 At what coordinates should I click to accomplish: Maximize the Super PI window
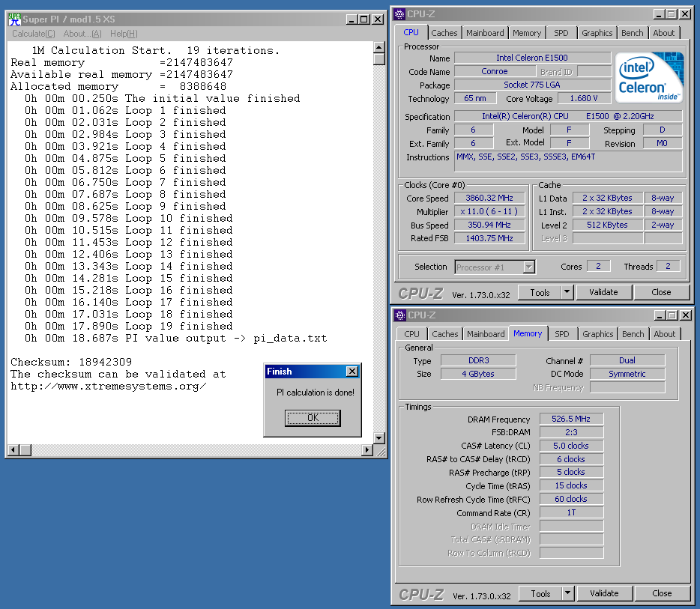click(x=363, y=19)
